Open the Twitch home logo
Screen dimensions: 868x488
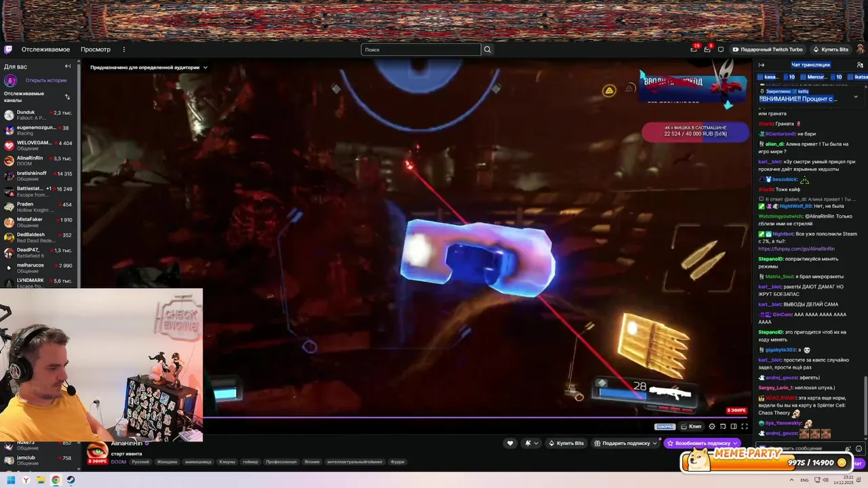point(8,49)
